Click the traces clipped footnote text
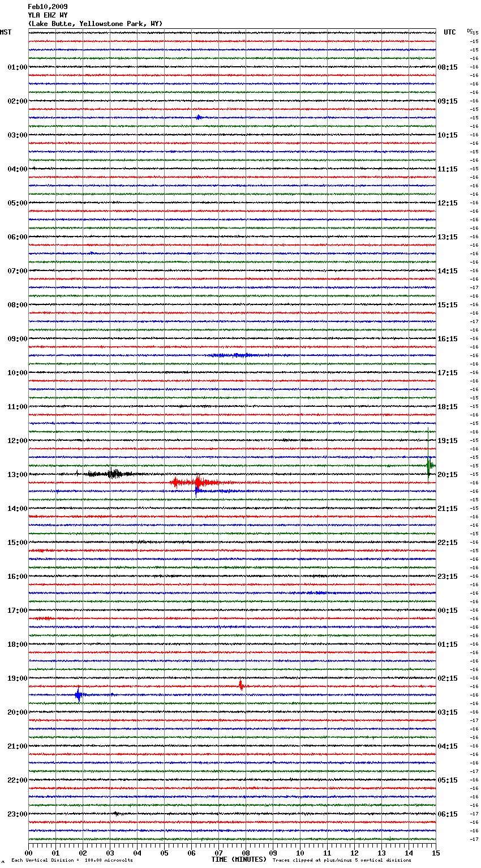 pyautogui.click(x=342, y=860)
